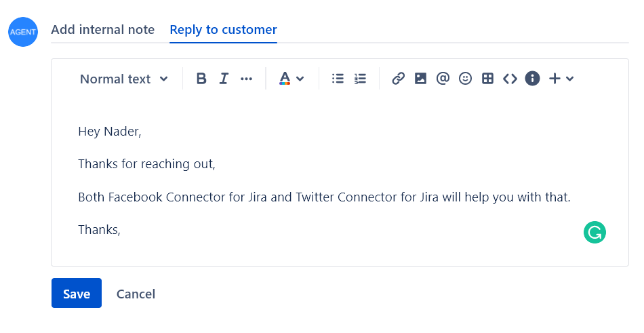Image resolution: width=644 pixels, height=333 pixels.
Task: Show more formatting options (three dots)
Action: [x=246, y=79]
